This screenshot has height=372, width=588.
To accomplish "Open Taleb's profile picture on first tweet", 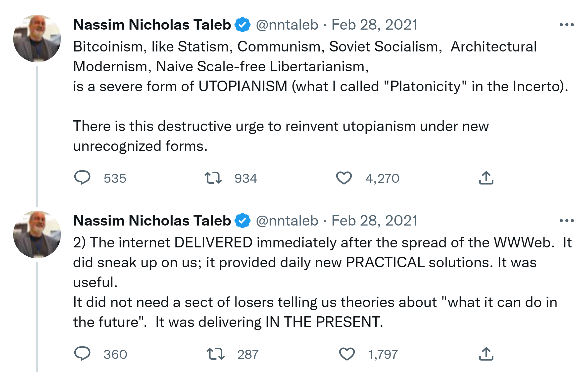I will coord(37,39).
